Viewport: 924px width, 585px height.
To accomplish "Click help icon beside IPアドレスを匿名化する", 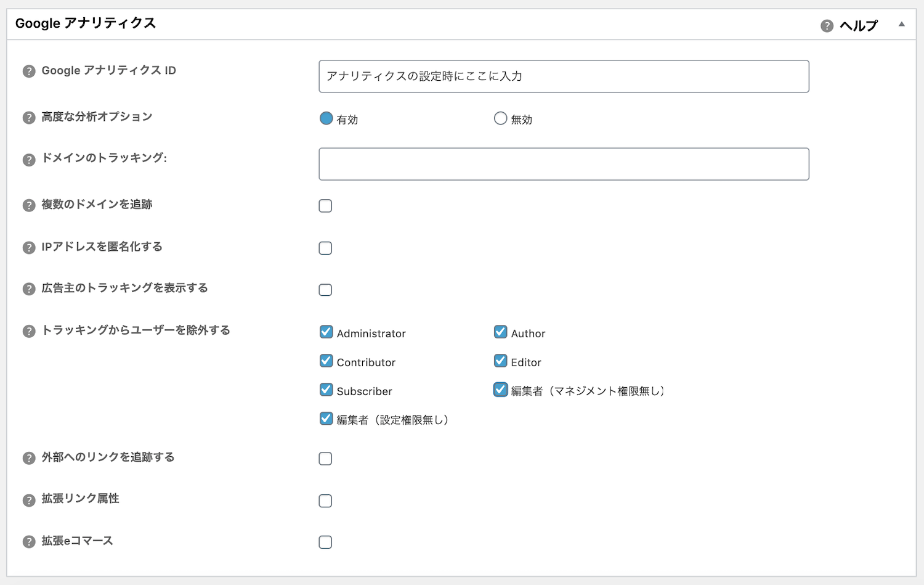I will click(29, 248).
